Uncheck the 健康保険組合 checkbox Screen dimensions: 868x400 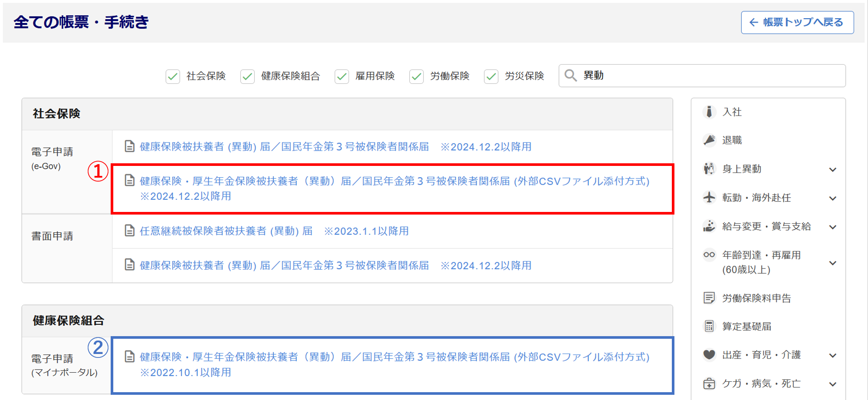(247, 76)
